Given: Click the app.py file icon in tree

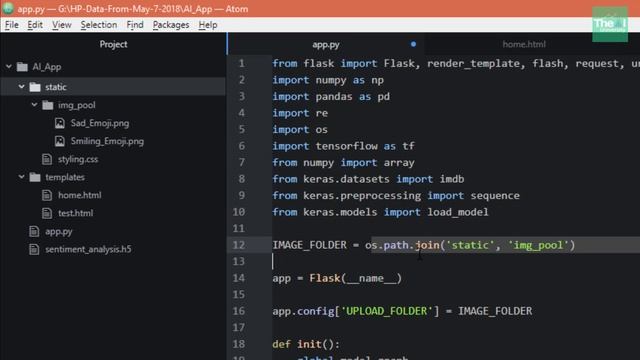Looking at the screenshot, I should click(34, 231).
